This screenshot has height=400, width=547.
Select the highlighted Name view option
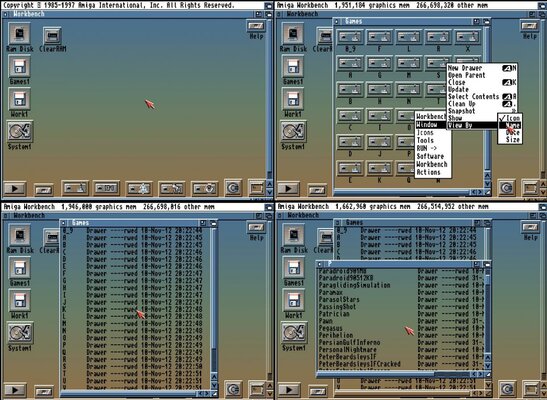coord(510,126)
